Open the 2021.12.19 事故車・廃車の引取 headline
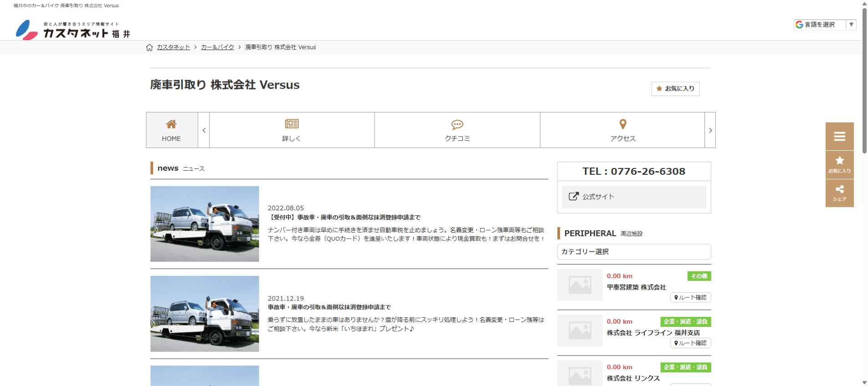The height and width of the screenshot is (386, 868). coord(329,307)
